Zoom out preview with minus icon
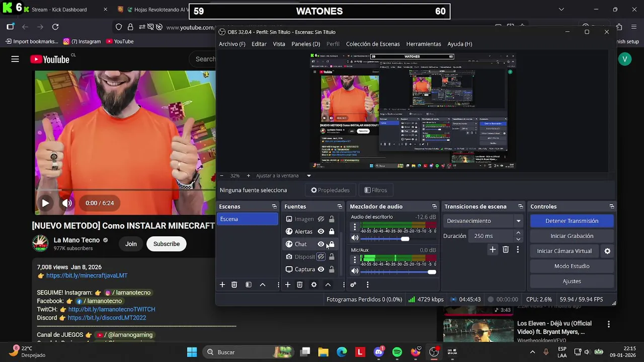Screen dimensions: 644x362 point(222,175)
